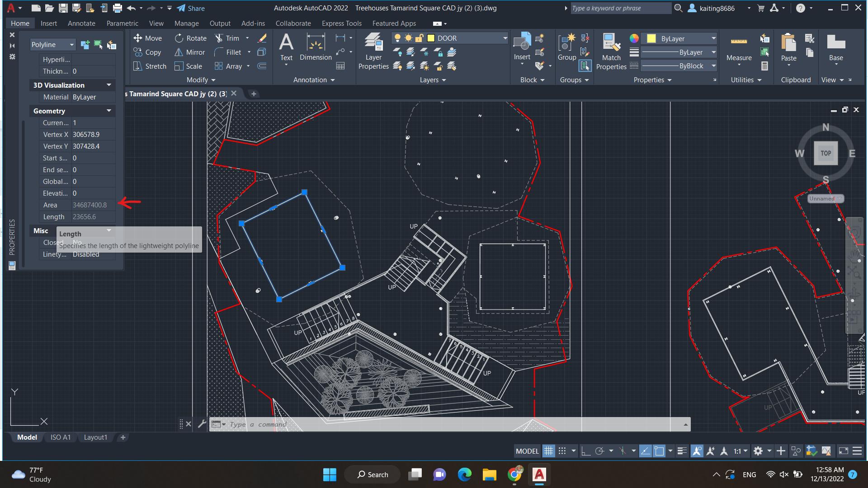This screenshot has height=488, width=868.
Task: Click the yellow ByLayer color swatch
Action: (651, 39)
